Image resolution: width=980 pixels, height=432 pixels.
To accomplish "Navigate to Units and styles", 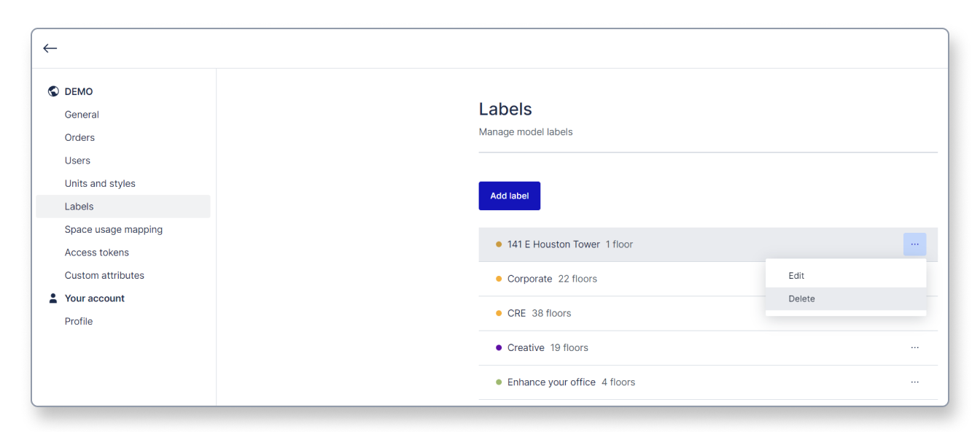I will (100, 183).
